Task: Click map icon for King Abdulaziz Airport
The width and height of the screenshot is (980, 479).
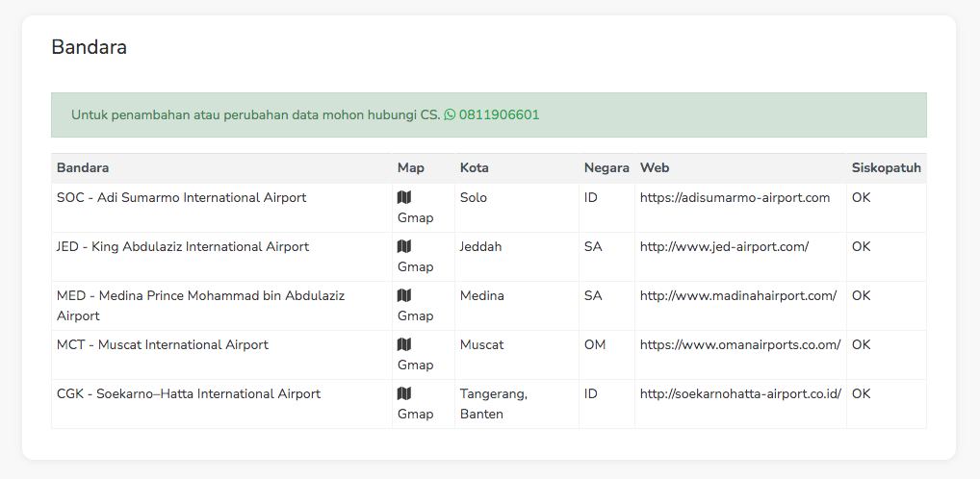Action: [404, 246]
